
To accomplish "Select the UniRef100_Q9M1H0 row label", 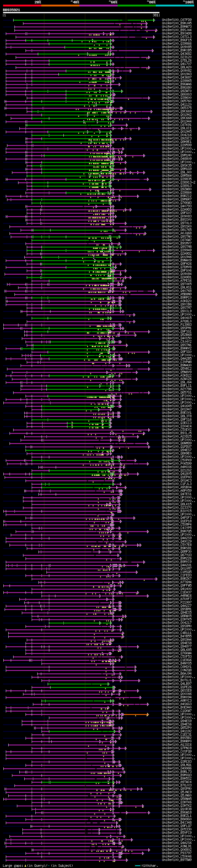I will coord(177,155).
